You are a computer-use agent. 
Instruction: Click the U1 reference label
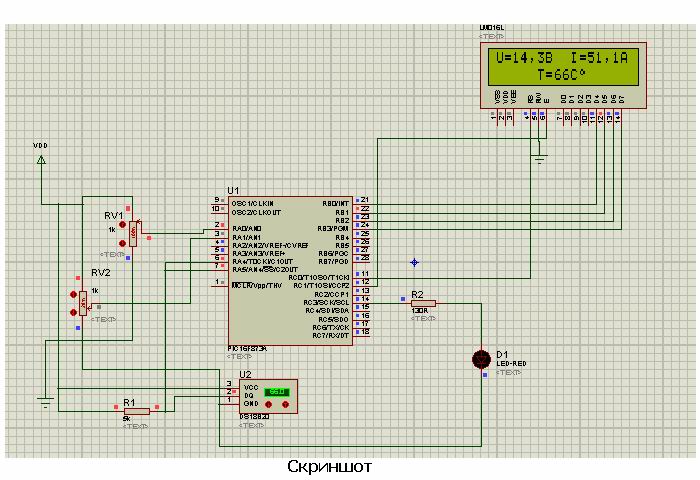pos(233,191)
